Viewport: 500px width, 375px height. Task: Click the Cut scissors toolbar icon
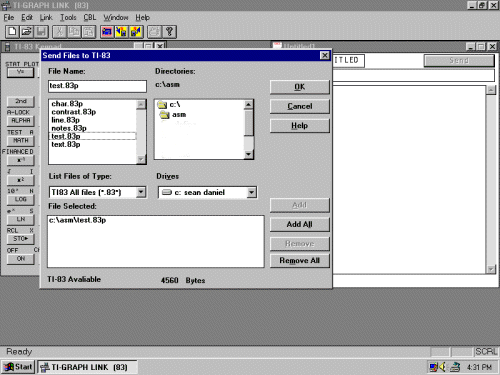point(59,32)
